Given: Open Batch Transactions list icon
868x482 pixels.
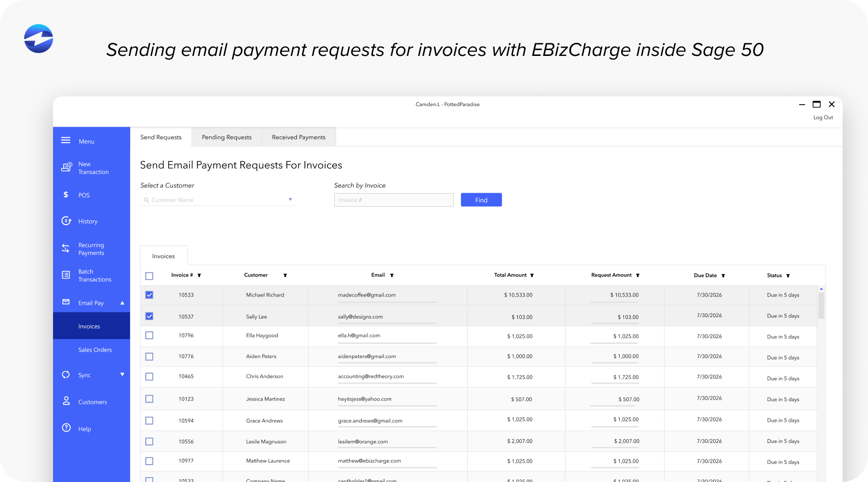Looking at the screenshot, I should coord(66,275).
